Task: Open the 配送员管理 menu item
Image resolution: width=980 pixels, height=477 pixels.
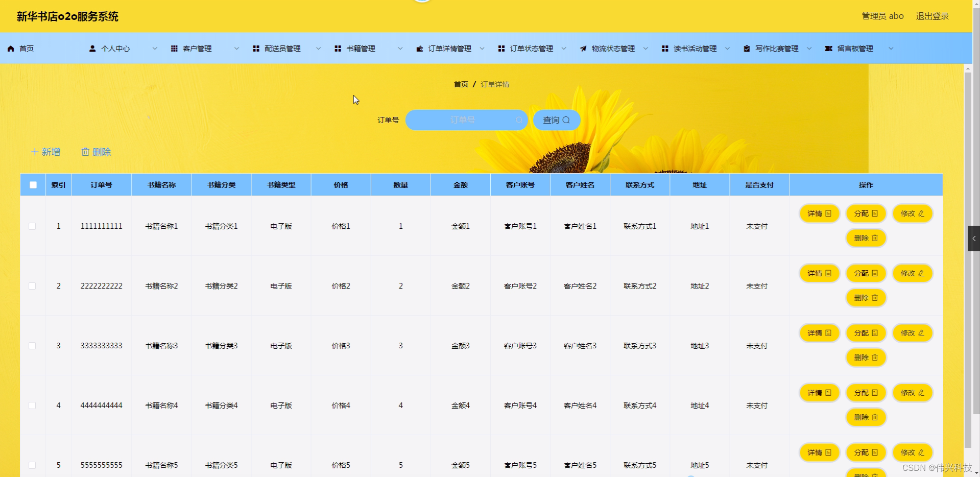Action: (282, 49)
